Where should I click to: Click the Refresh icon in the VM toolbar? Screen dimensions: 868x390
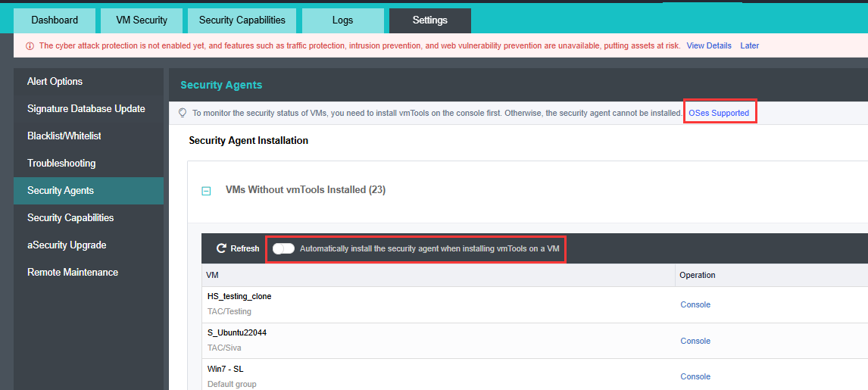pos(221,248)
